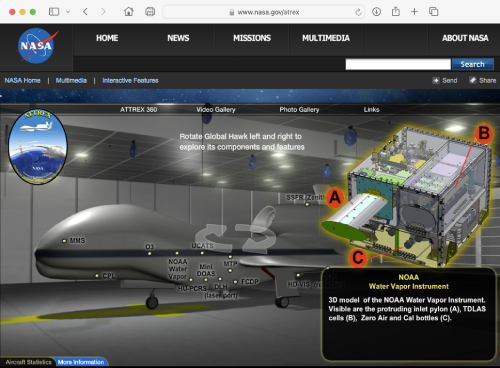
Task: Click the Send icon link
Action: [445, 80]
